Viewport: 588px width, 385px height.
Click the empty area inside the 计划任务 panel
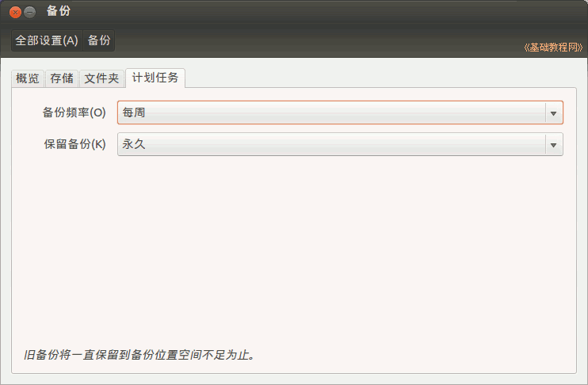click(x=293, y=253)
